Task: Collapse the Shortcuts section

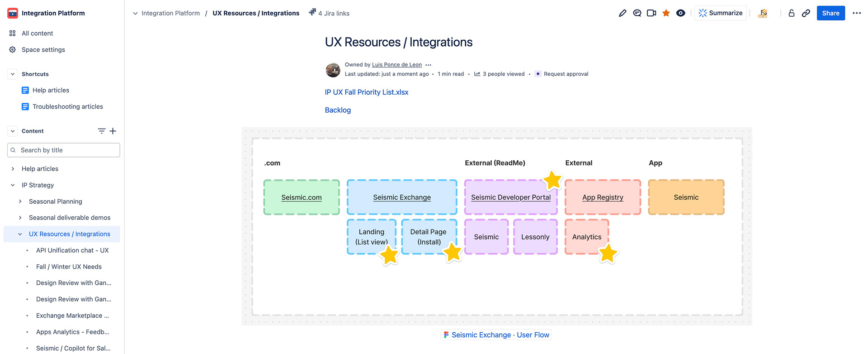Action: pos(13,74)
